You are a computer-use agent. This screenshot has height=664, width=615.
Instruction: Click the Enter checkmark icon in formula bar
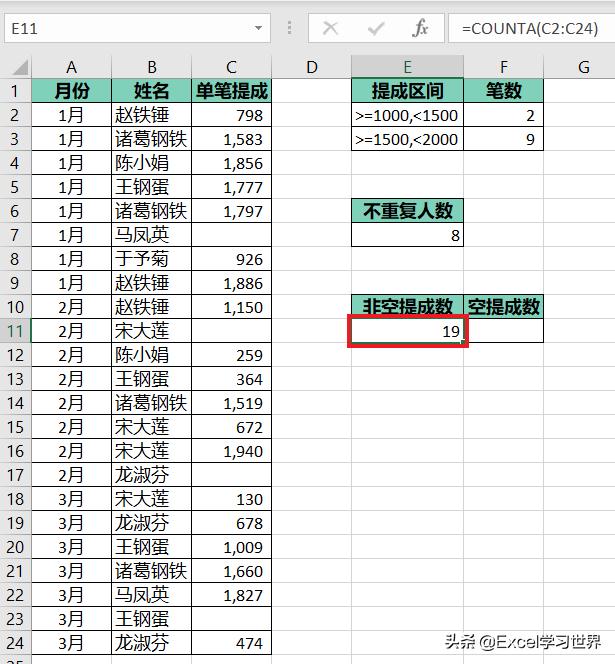(375, 28)
